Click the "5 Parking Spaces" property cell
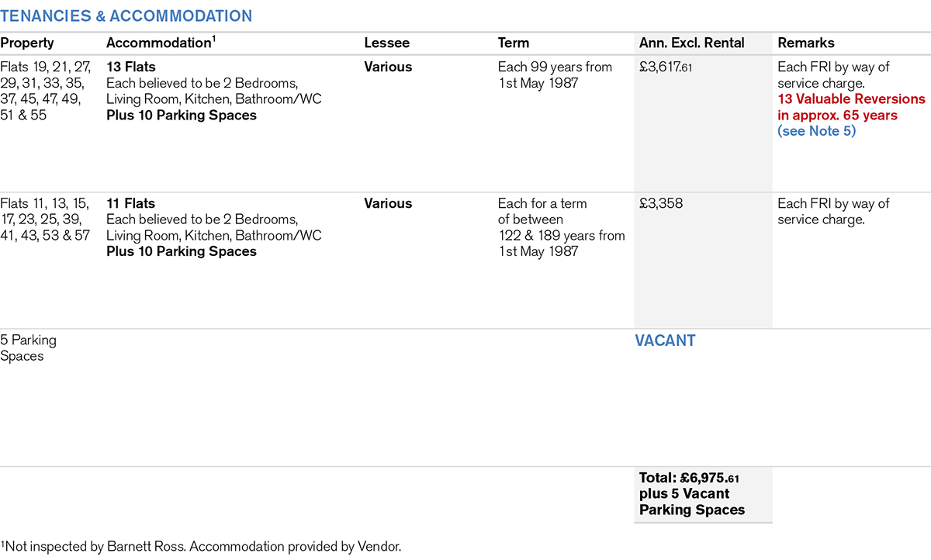Screen dimensions: 931x560 (28, 348)
